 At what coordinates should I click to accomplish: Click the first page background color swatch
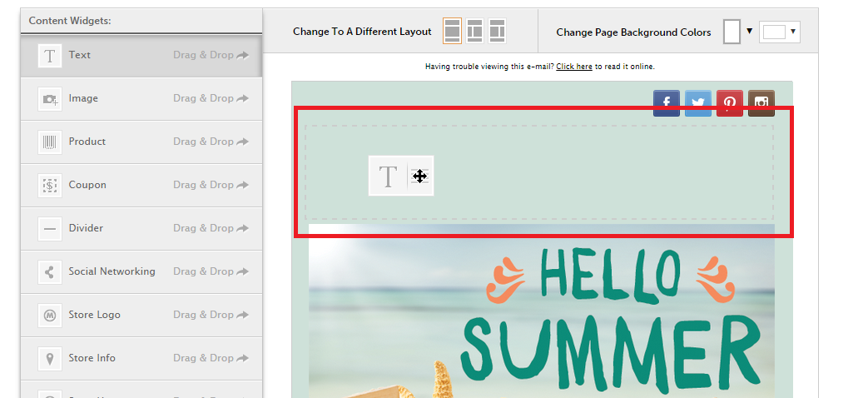click(732, 32)
